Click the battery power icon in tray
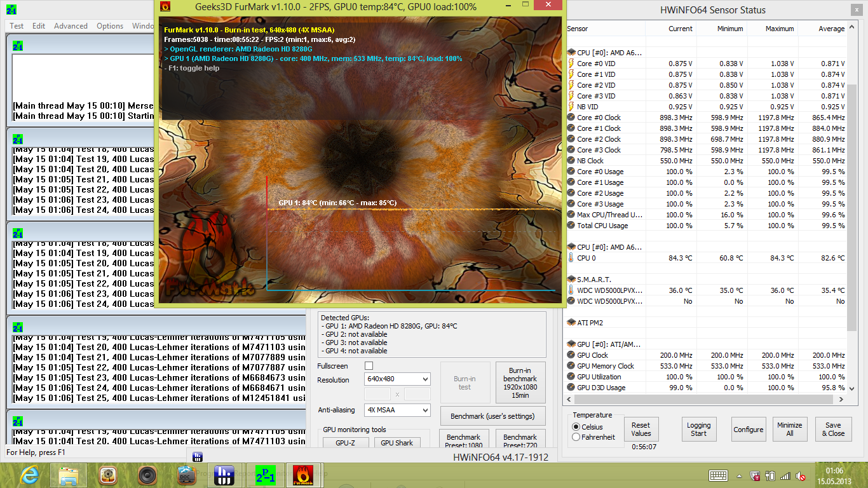Screen dimensions: 868x488 pos(770,475)
